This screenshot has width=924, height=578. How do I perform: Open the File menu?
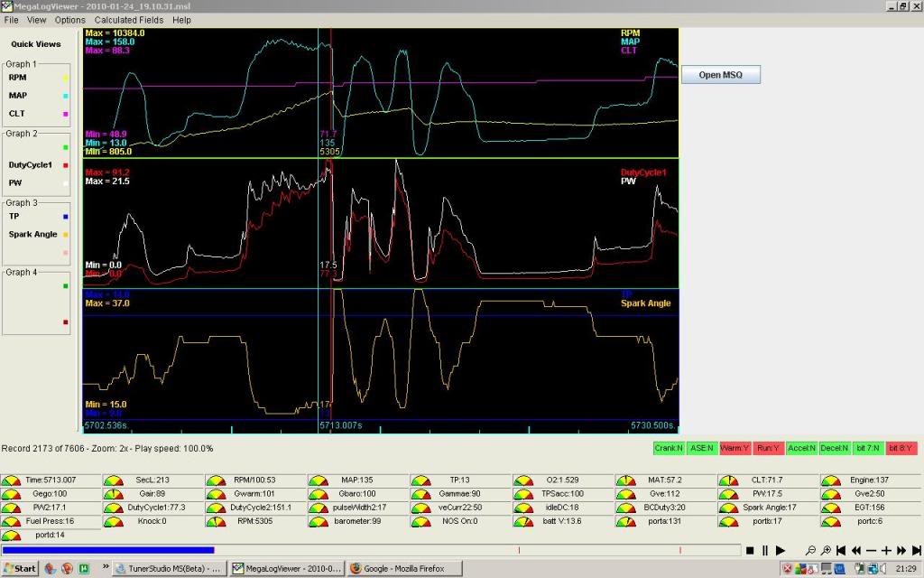[11, 20]
